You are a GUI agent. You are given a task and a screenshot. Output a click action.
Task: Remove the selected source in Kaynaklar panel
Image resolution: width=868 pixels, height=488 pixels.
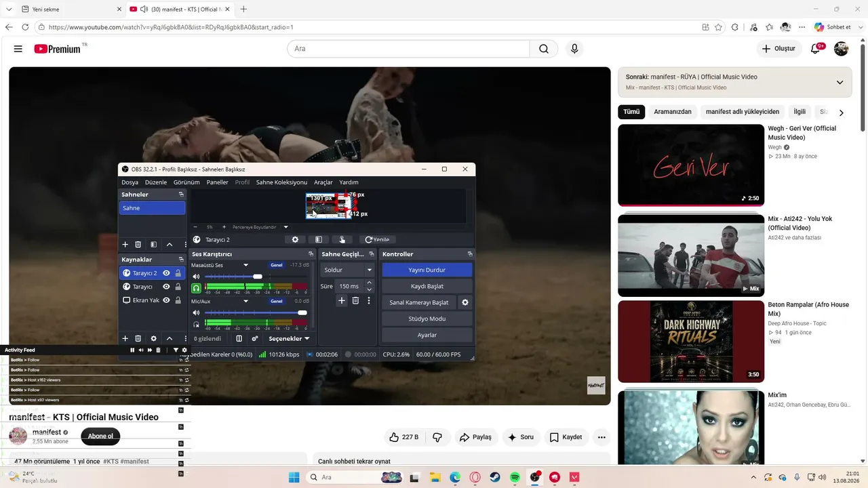pyautogui.click(x=138, y=338)
